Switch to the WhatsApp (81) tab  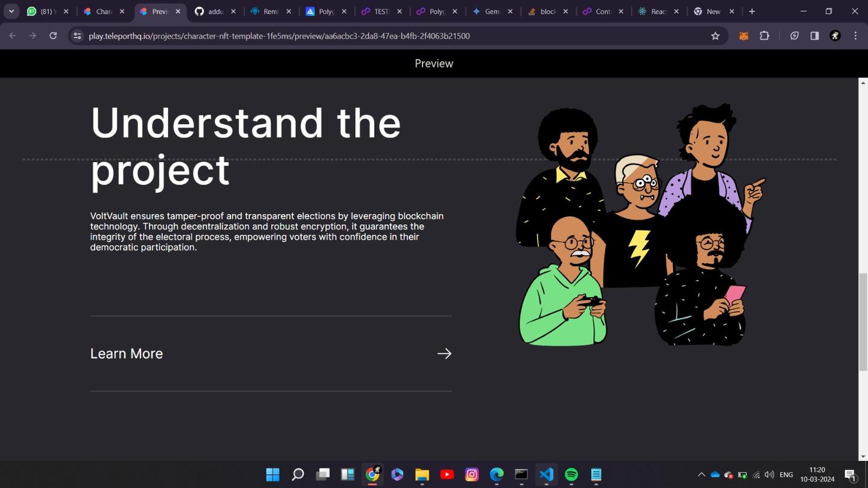[x=47, y=11]
